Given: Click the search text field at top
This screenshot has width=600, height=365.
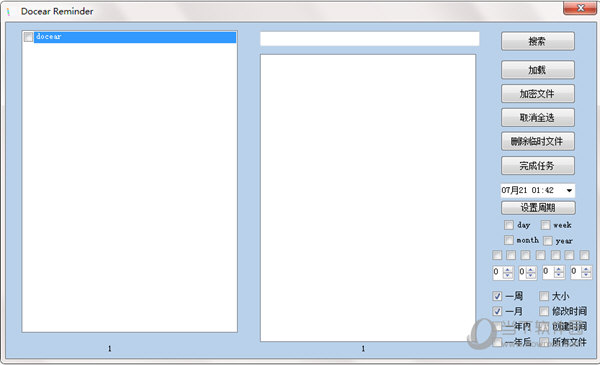Looking at the screenshot, I should 370,39.
